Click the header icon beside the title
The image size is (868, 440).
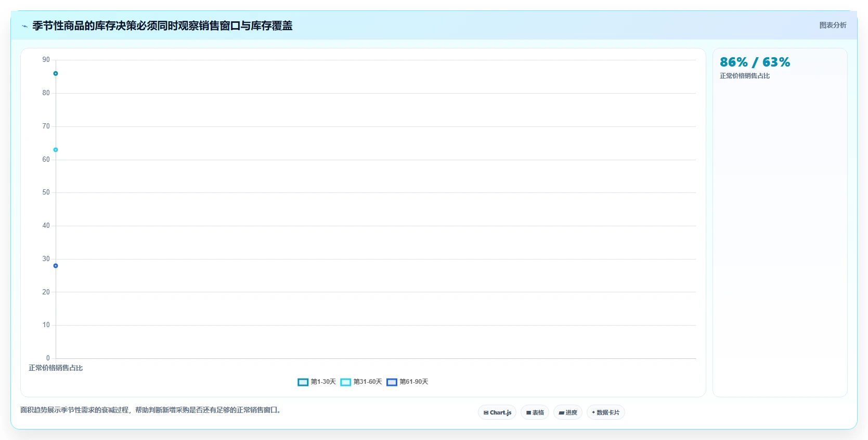click(24, 26)
